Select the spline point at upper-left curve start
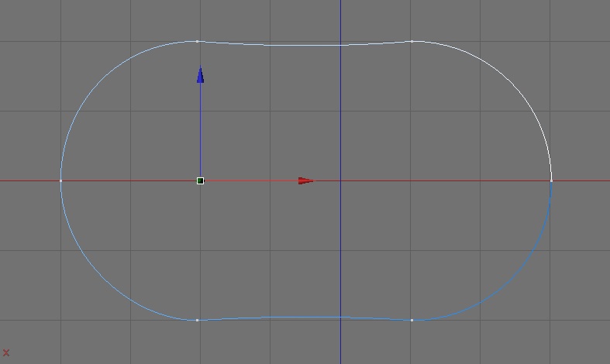Image resolution: width=610 pixels, height=364 pixels. point(197,41)
